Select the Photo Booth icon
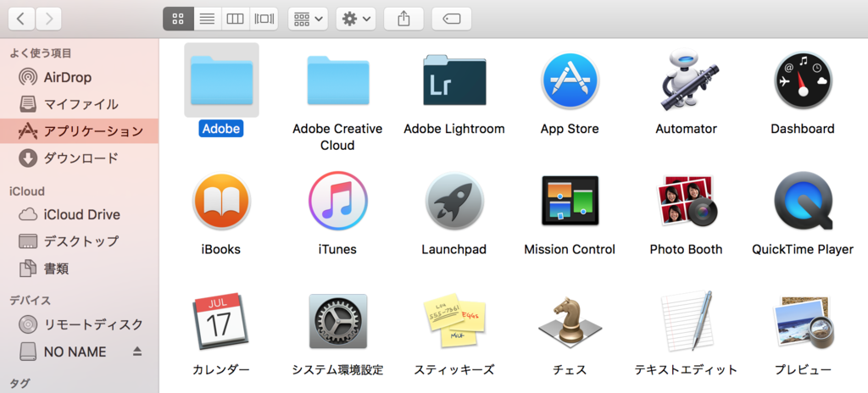The image size is (868, 393). click(687, 202)
